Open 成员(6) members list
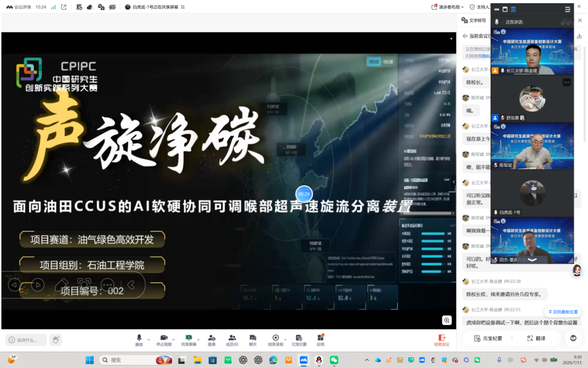588x368 pixels. click(x=232, y=340)
